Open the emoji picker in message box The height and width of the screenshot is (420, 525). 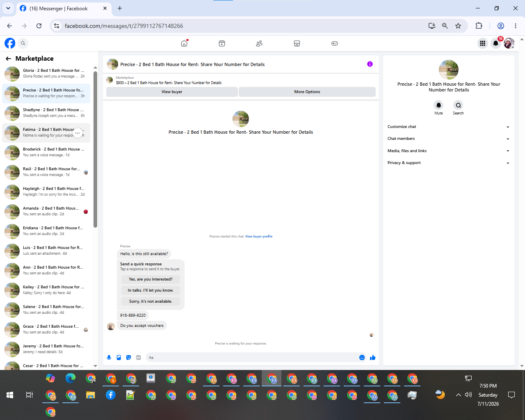click(x=362, y=358)
